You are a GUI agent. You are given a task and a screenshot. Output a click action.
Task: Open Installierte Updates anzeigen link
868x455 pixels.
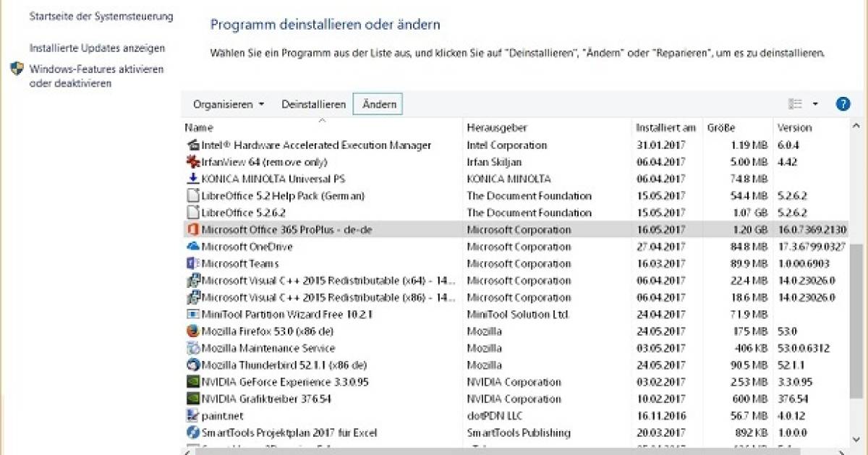click(x=97, y=48)
